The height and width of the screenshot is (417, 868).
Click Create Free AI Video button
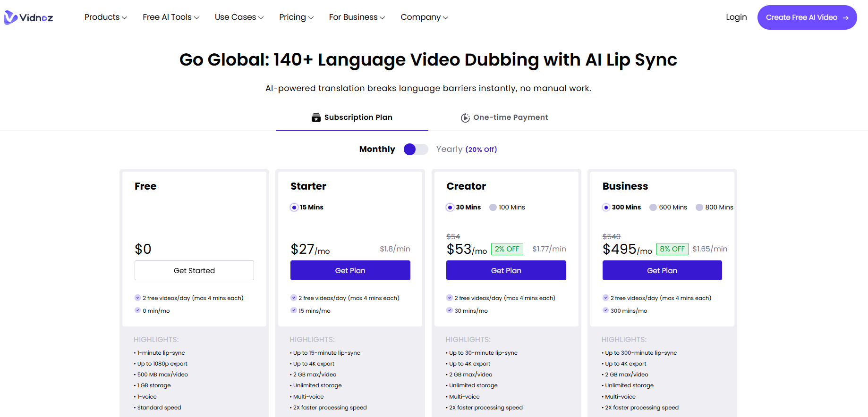pos(807,17)
